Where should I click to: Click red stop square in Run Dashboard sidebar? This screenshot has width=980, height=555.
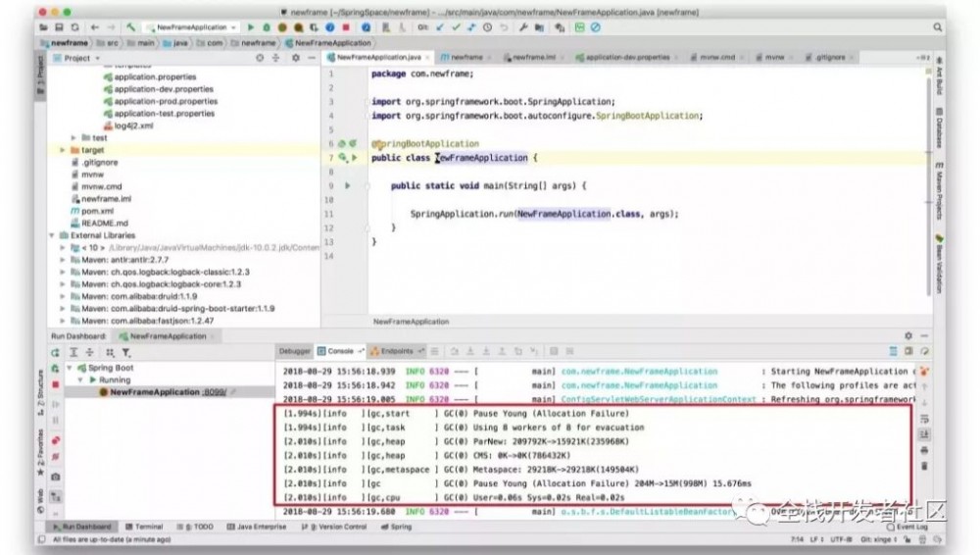point(55,384)
